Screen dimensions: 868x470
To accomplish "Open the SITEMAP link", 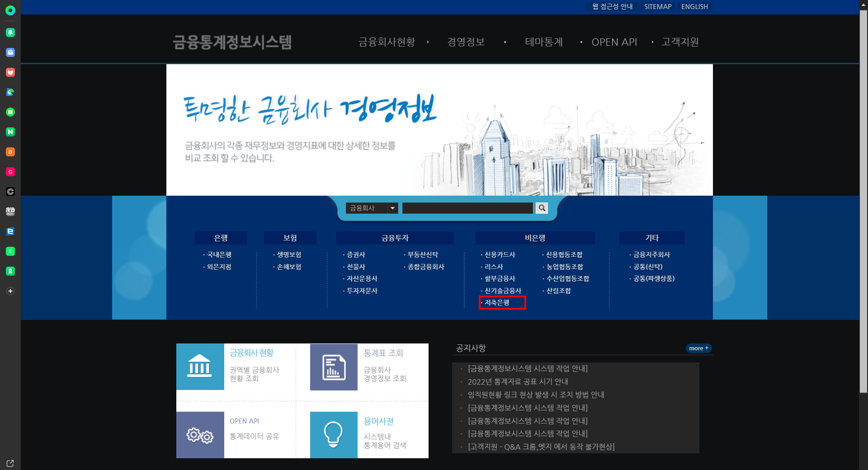I will (658, 6).
